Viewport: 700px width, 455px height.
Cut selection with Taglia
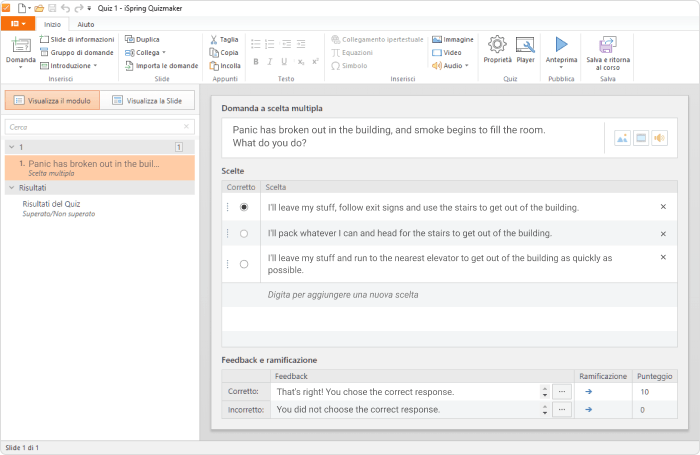coord(224,39)
